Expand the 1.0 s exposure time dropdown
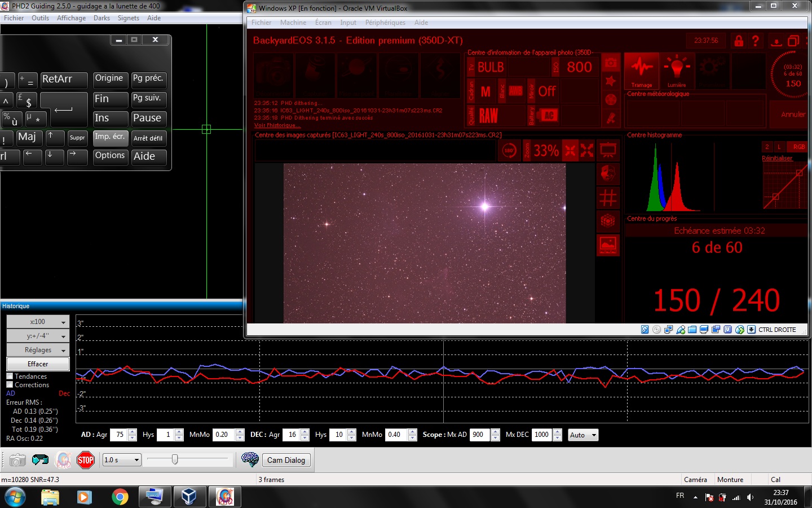The width and height of the screenshot is (812, 508). pyautogui.click(x=121, y=460)
